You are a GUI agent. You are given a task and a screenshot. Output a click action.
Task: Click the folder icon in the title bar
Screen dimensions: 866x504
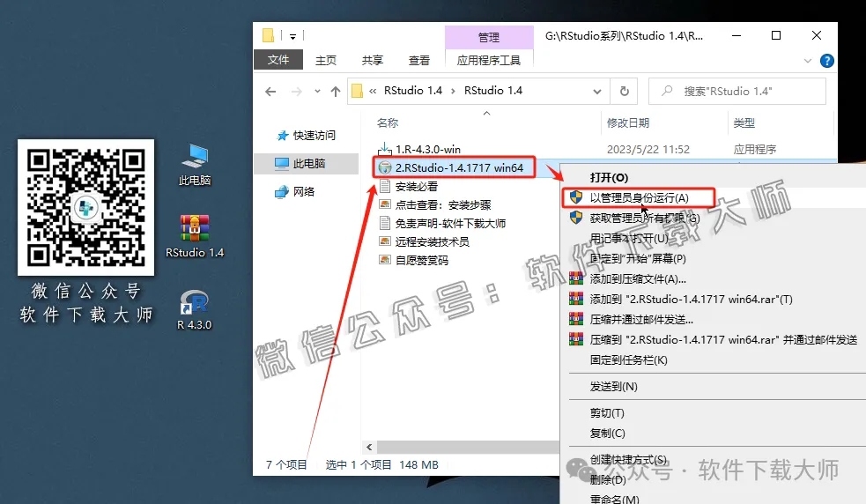point(268,36)
